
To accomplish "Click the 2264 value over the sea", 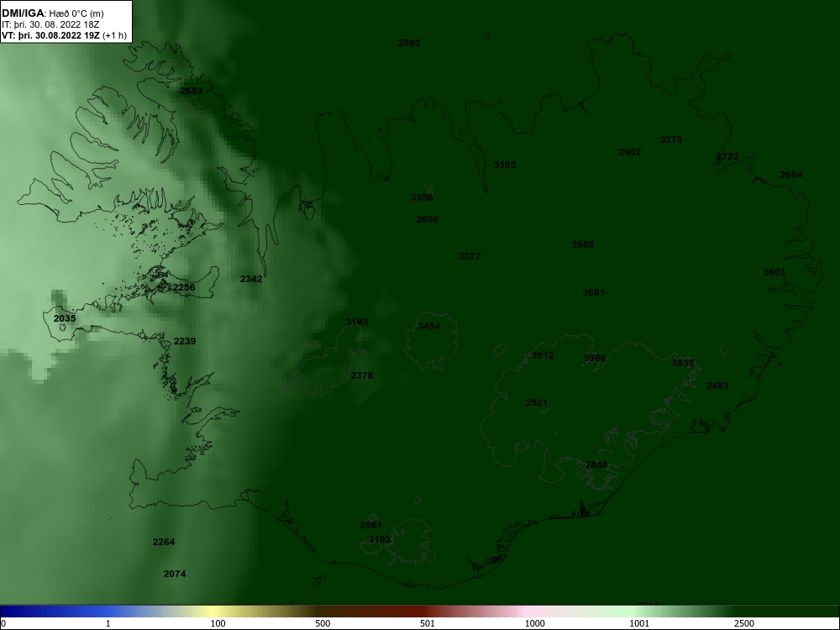I will [164, 542].
